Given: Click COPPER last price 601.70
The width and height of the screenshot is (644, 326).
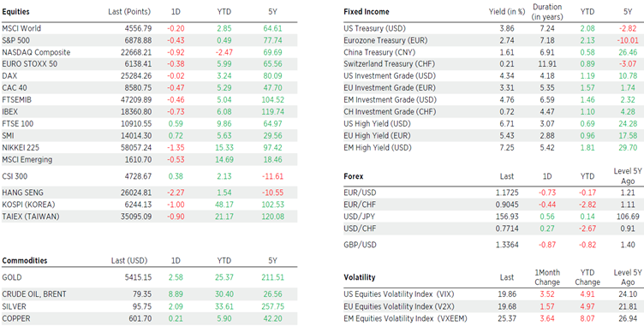Looking at the screenshot, I should [140, 318].
